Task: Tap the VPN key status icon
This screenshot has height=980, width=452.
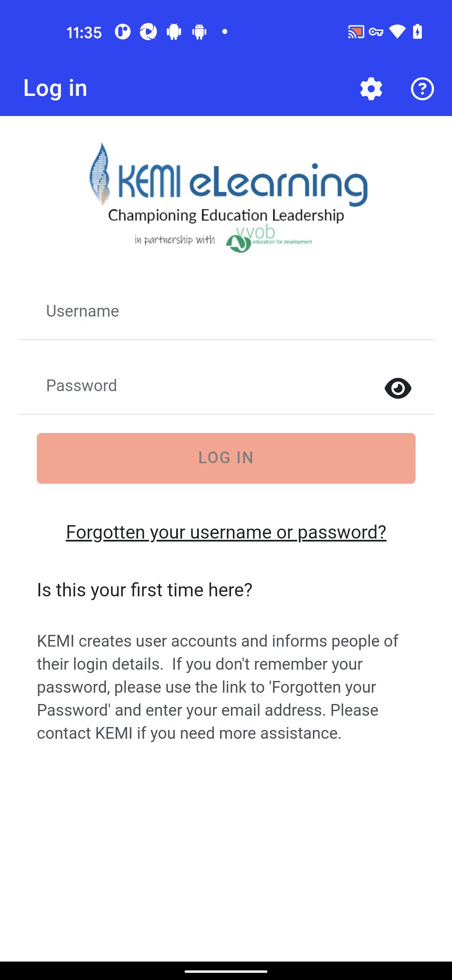Action: [376, 32]
